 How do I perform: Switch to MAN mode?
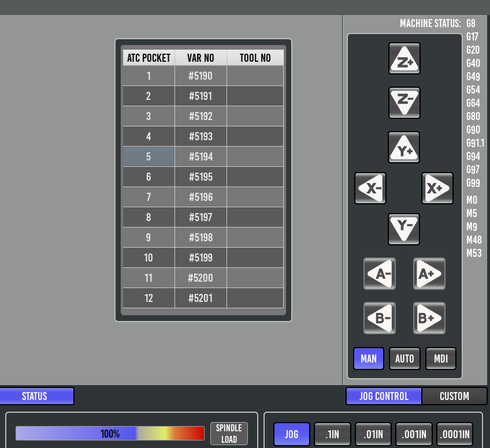point(369,359)
